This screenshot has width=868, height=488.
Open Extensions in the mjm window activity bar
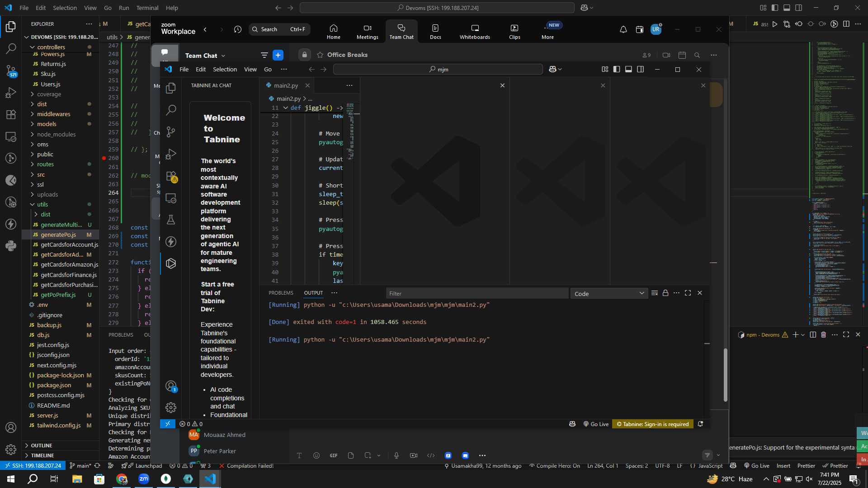[171, 176]
